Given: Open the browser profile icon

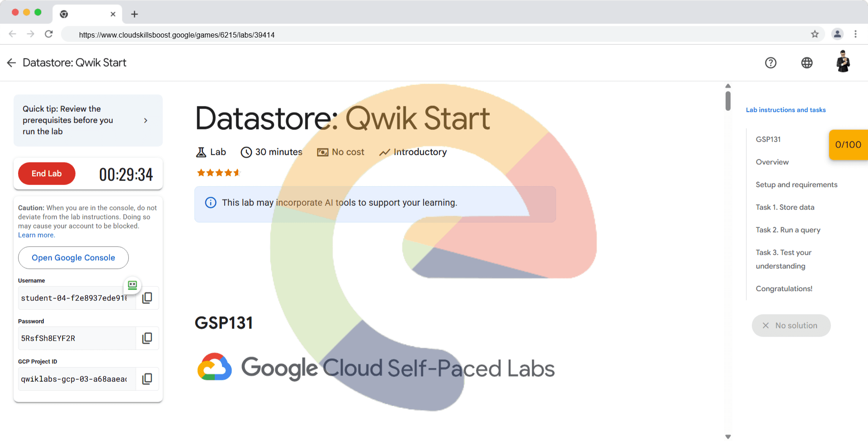Looking at the screenshot, I should coord(837,34).
